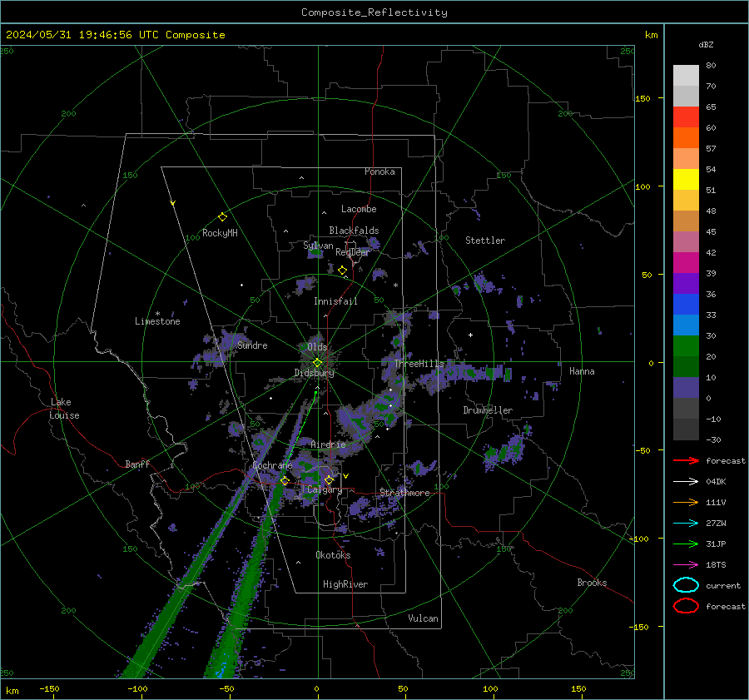Screen dimensions: 749x700
Task: Click the Composite_Reflectivity title
Action: 374,12
